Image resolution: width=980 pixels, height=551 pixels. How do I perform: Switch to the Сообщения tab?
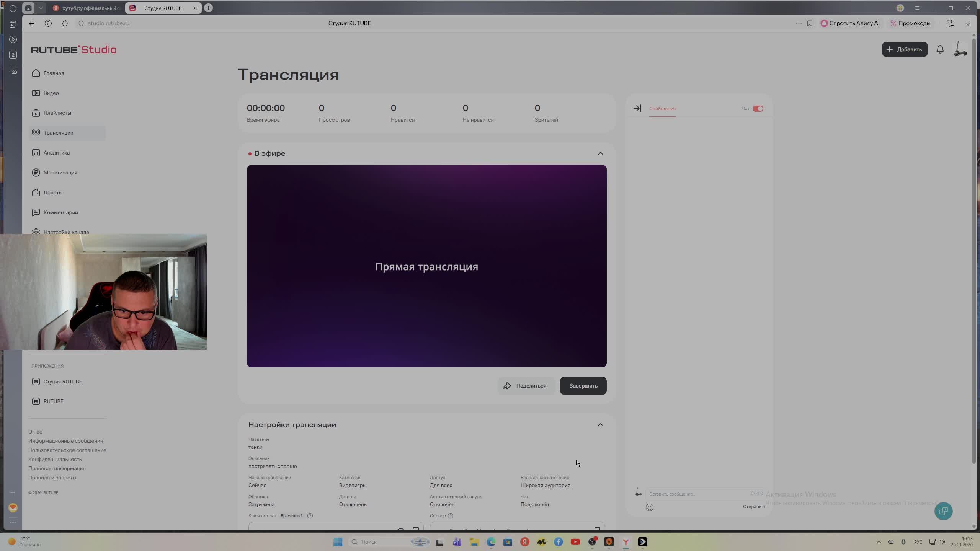tap(662, 109)
